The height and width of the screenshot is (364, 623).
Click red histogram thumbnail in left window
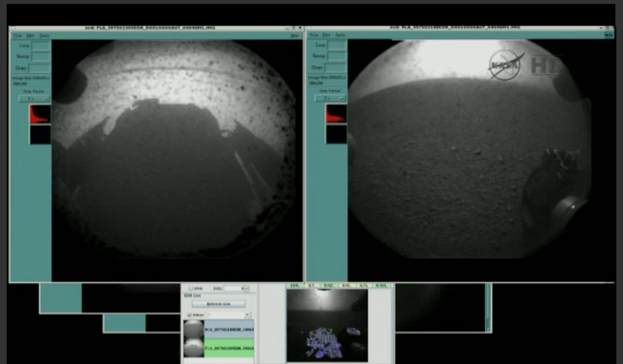[x=40, y=114]
